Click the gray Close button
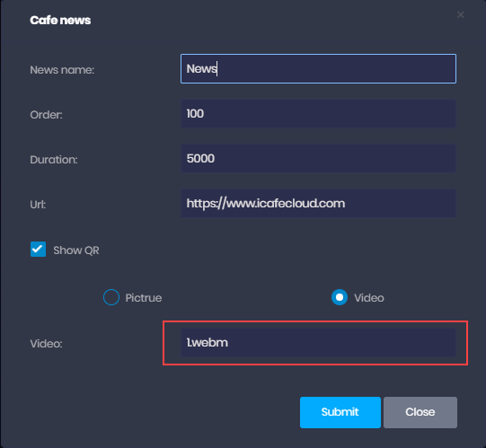 tap(420, 412)
